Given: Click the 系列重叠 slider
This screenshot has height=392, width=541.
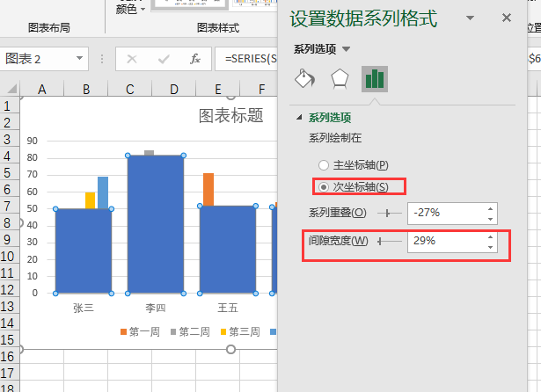Looking at the screenshot, I should click(389, 213).
